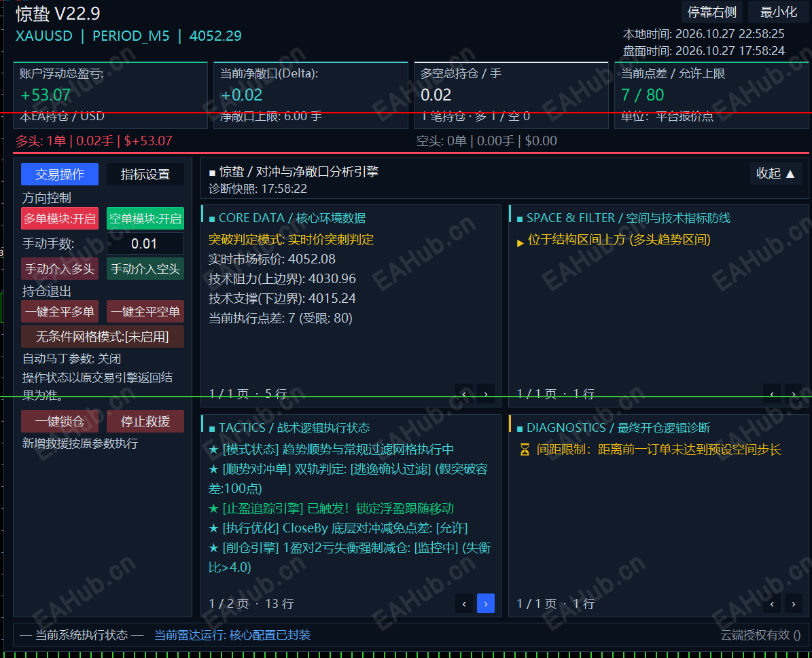Click previous page arrow in DIAGNOSTICS panel
The height and width of the screenshot is (658, 812).
772,604
